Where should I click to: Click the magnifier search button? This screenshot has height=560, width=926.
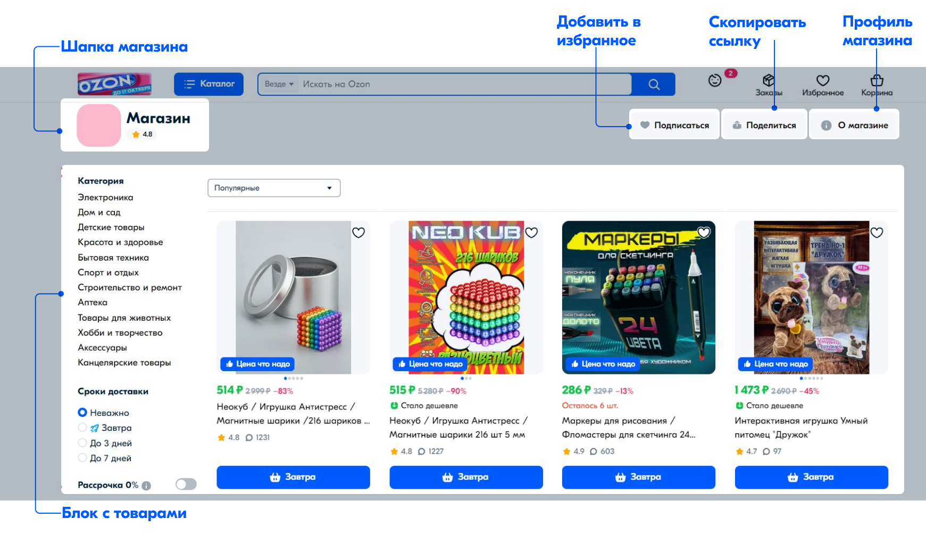tap(654, 84)
